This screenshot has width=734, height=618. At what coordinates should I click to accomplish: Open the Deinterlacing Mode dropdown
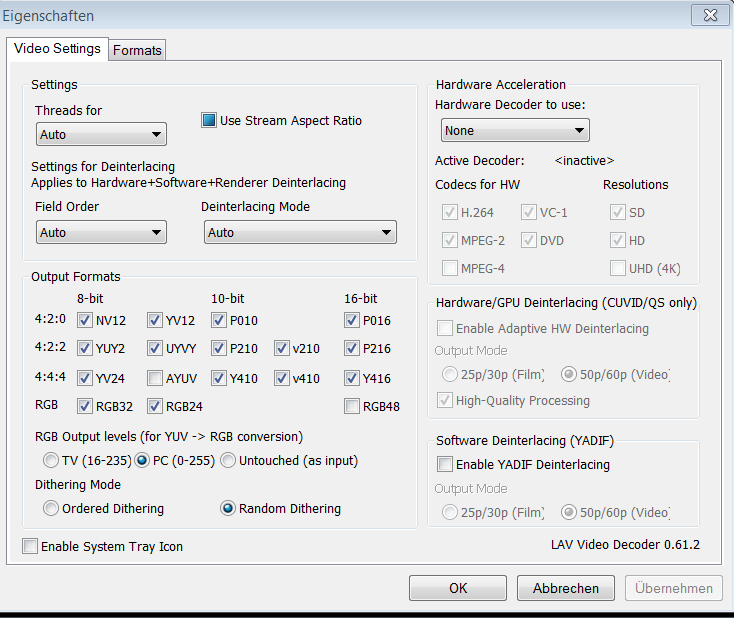coord(300,232)
